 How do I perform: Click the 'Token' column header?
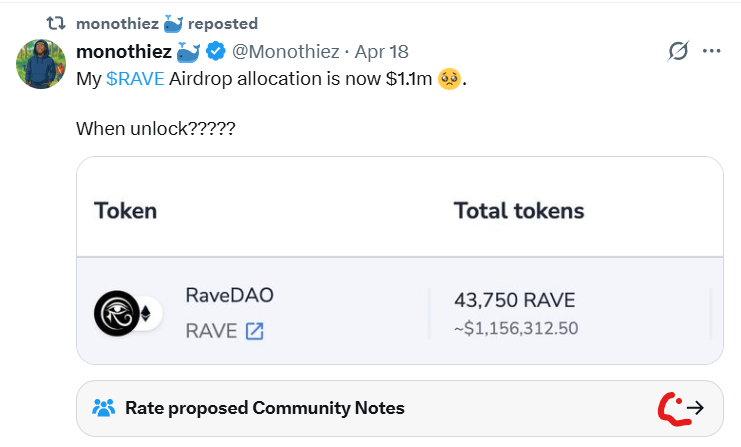pyautogui.click(x=125, y=211)
